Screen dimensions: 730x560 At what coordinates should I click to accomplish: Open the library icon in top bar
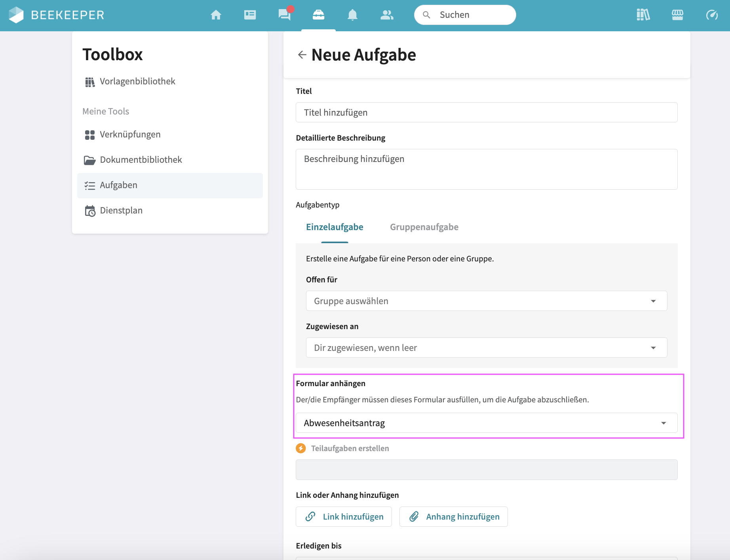point(643,15)
